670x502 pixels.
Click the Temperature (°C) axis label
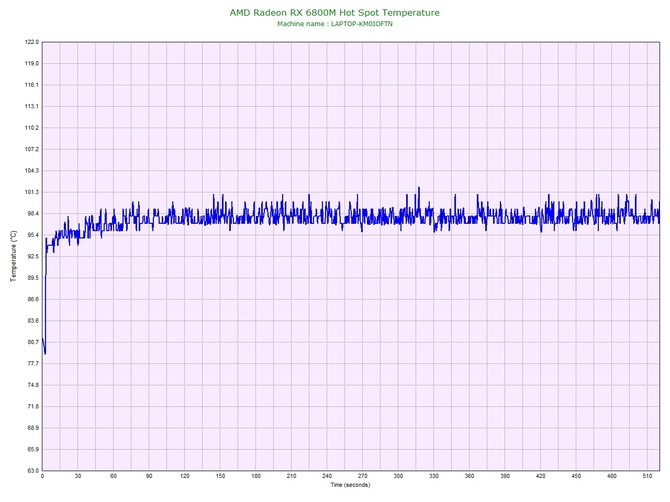point(14,256)
